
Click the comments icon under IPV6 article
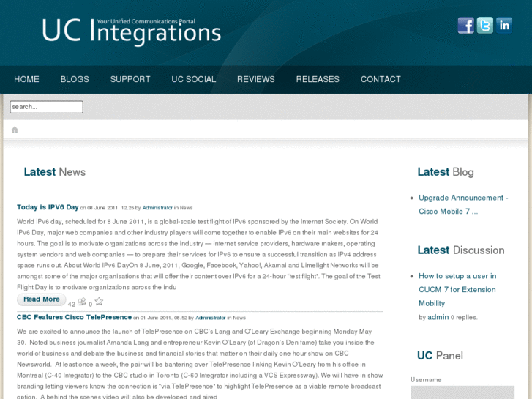click(82, 302)
